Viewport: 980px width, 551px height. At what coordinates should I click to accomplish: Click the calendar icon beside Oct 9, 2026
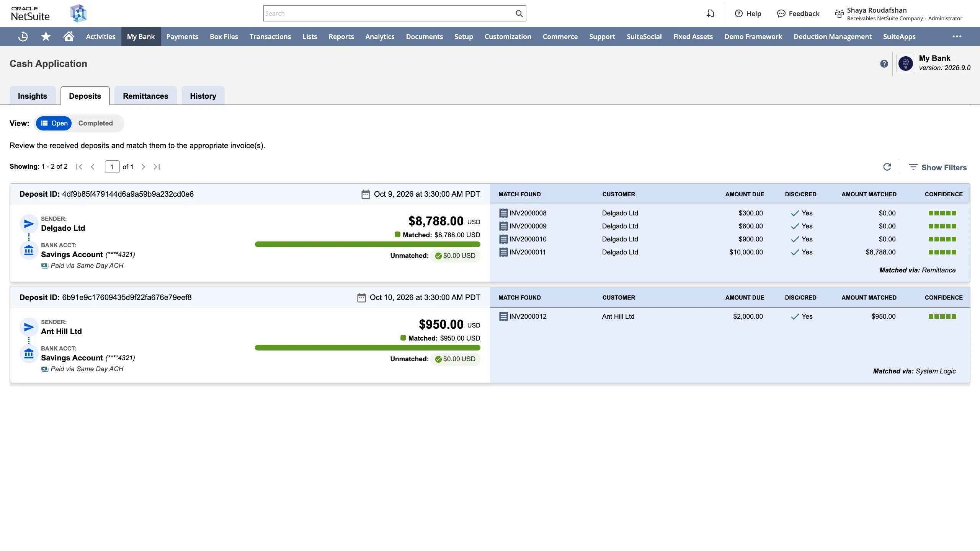(x=366, y=194)
